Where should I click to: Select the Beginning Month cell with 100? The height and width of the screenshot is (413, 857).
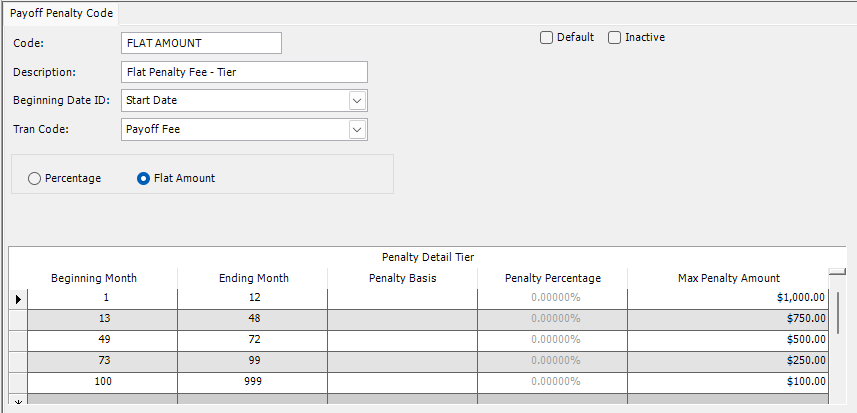pyautogui.click(x=102, y=382)
